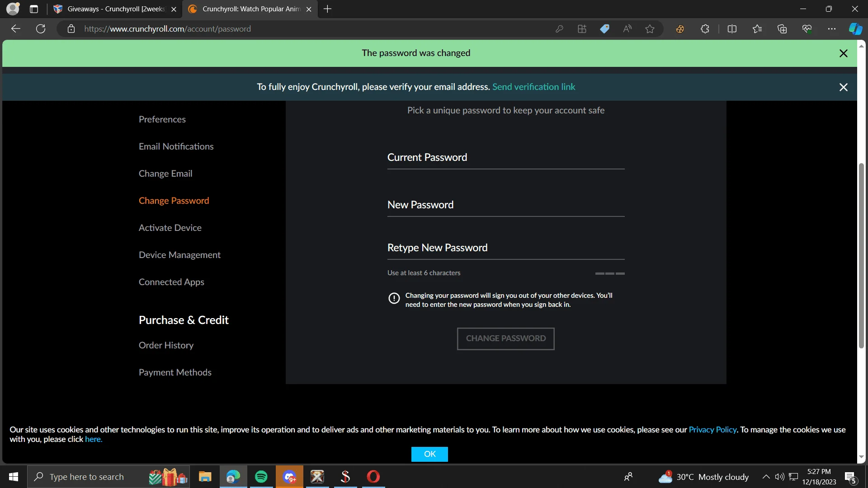Open Order History page
The height and width of the screenshot is (488, 868).
tap(166, 345)
